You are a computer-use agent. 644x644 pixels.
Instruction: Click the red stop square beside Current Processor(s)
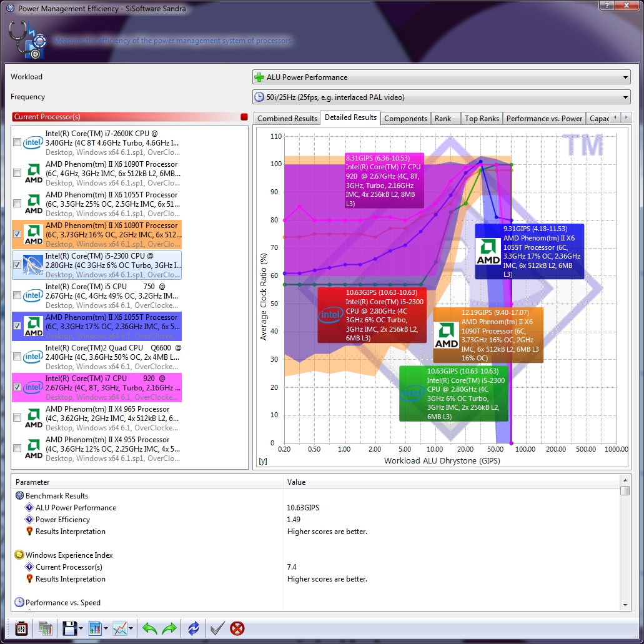click(x=244, y=117)
